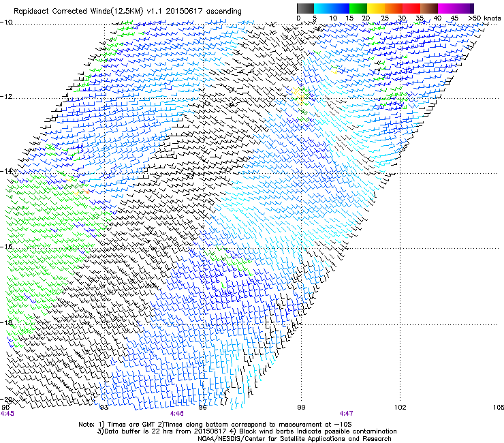This screenshot has height=443, width=504.
Task: Click the '102' longitude axis label
Action: 400,408
